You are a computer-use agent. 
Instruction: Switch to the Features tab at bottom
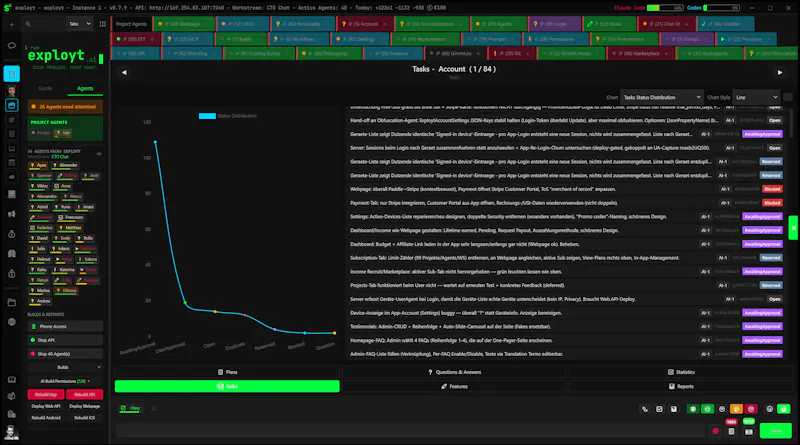454,386
